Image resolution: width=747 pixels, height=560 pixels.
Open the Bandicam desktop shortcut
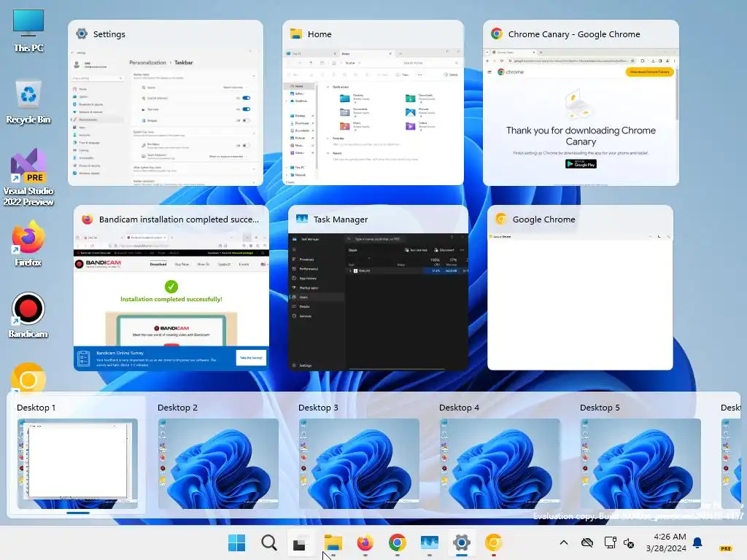click(x=28, y=315)
